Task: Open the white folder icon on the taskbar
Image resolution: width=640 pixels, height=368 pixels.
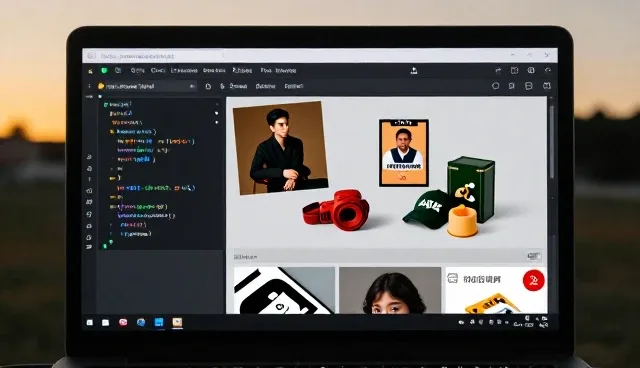Action: (105, 323)
